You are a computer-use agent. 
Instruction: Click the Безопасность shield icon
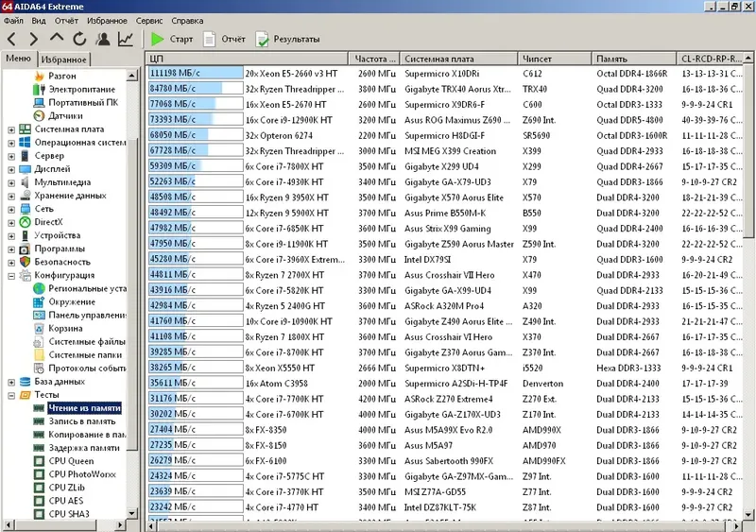click(x=26, y=262)
